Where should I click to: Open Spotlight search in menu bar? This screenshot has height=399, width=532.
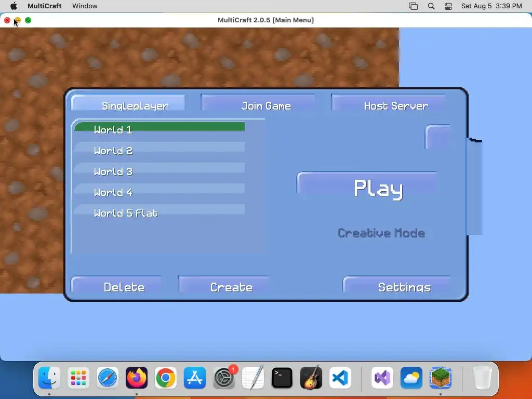click(431, 6)
